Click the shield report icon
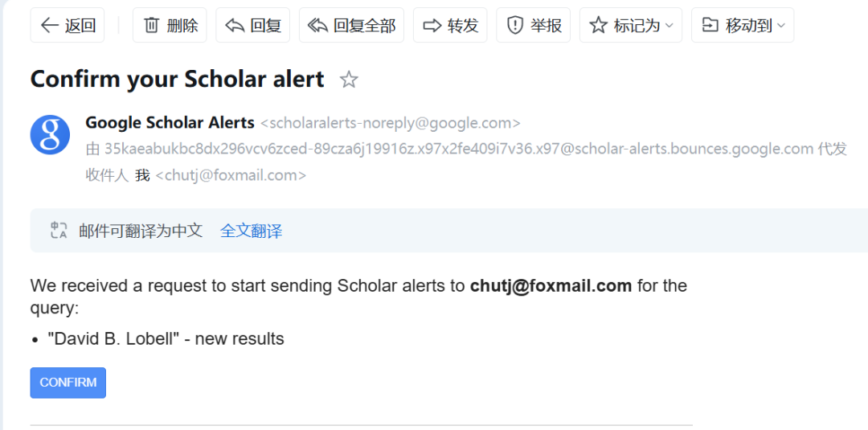Viewport: 868px width, 430px height. click(515, 26)
